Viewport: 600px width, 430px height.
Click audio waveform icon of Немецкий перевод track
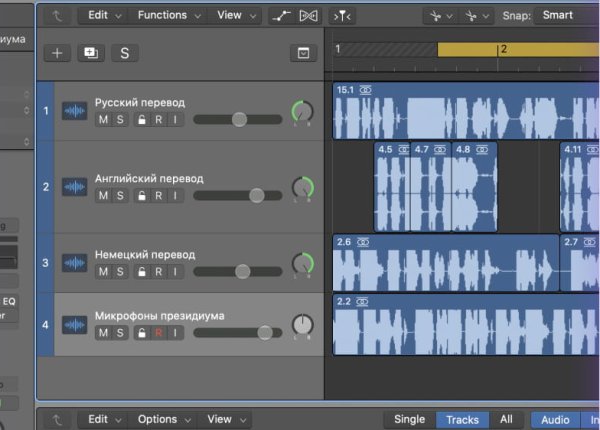tap(75, 263)
